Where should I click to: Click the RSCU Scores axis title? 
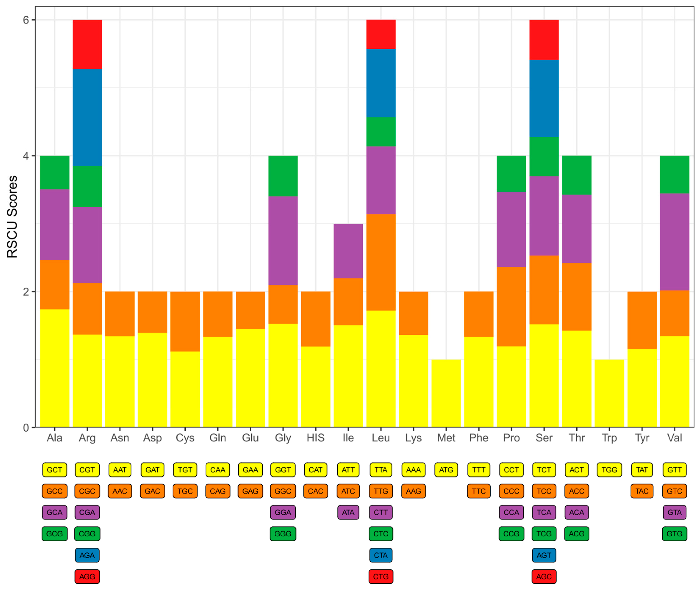12,217
